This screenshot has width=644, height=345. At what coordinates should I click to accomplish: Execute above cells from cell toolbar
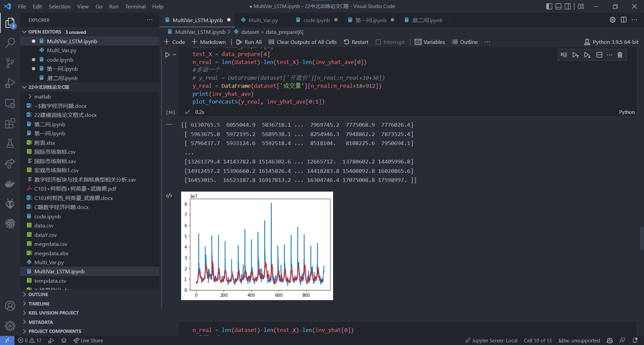tap(576, 55)
